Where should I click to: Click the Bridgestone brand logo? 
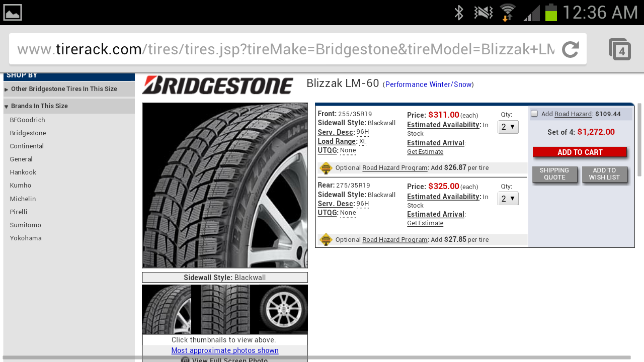point(218,85)
